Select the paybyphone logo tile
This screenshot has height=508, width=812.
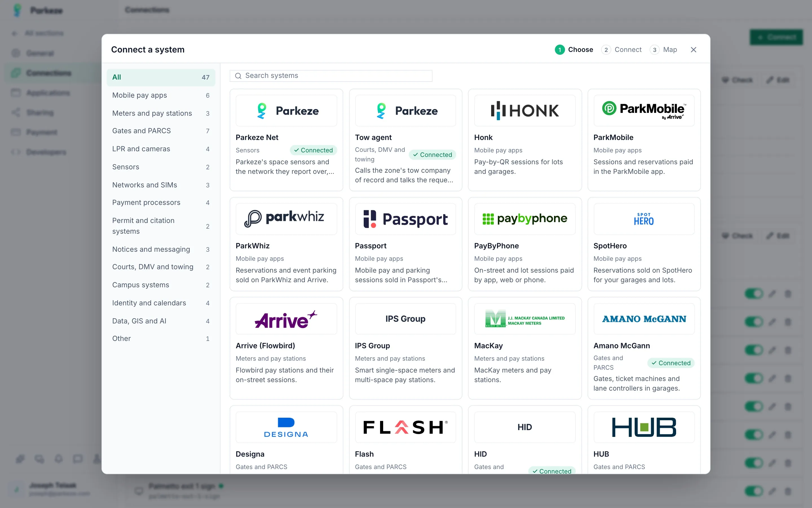524,219
